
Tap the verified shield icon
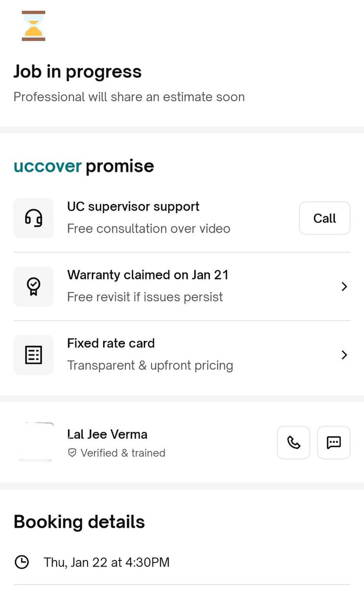(x=72, y=453)
